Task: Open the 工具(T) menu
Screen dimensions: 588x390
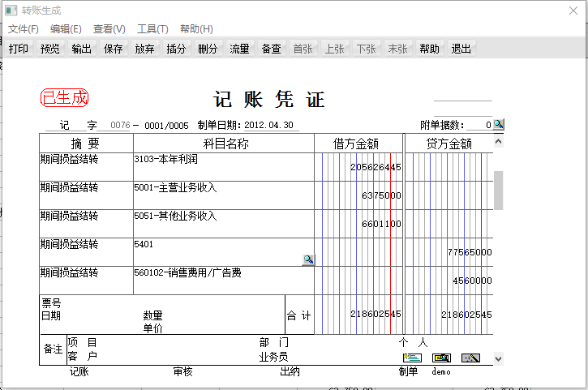Action: pyautogui.click(x=152, y=29)
